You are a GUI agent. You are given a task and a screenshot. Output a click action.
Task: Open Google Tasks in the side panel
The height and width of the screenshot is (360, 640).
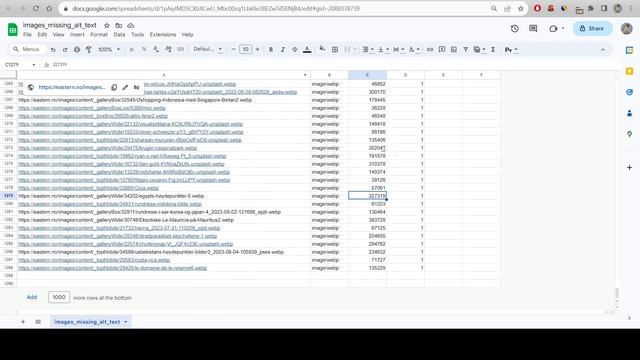[629, 92]
